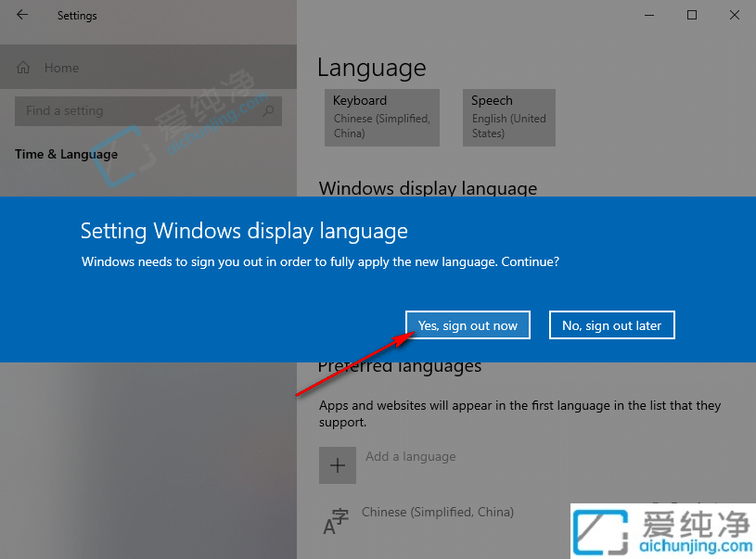Select Yes, sign out now
The height and width of the screenshot is (559, 756).
(468, 324)
